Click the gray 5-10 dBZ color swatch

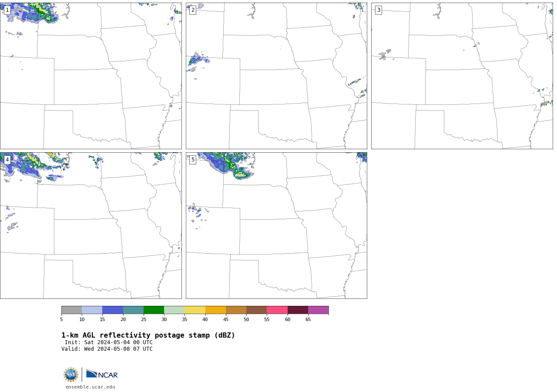[x=71, y=310]
